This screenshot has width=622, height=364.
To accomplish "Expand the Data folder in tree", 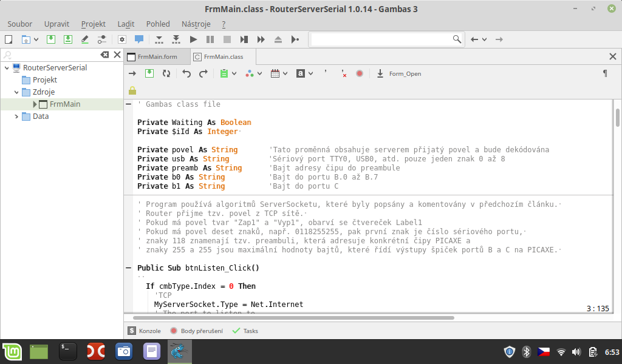I will [x=16, y=116].
